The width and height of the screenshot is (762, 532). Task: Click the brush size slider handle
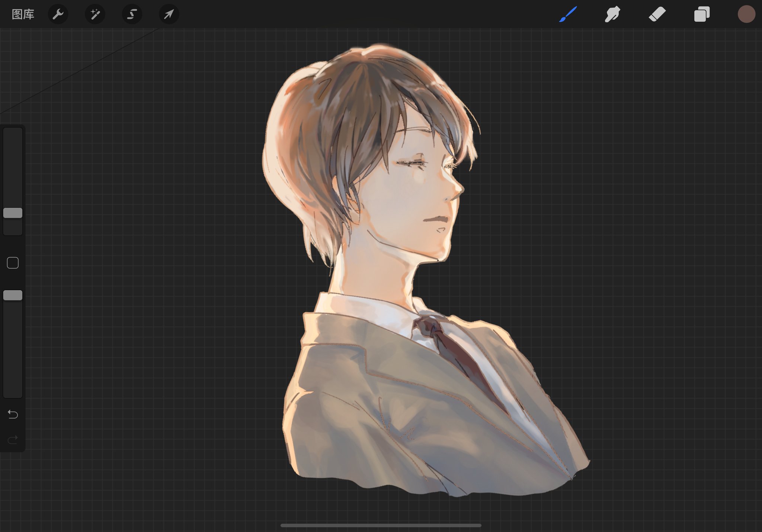click(x=13, y=213)
